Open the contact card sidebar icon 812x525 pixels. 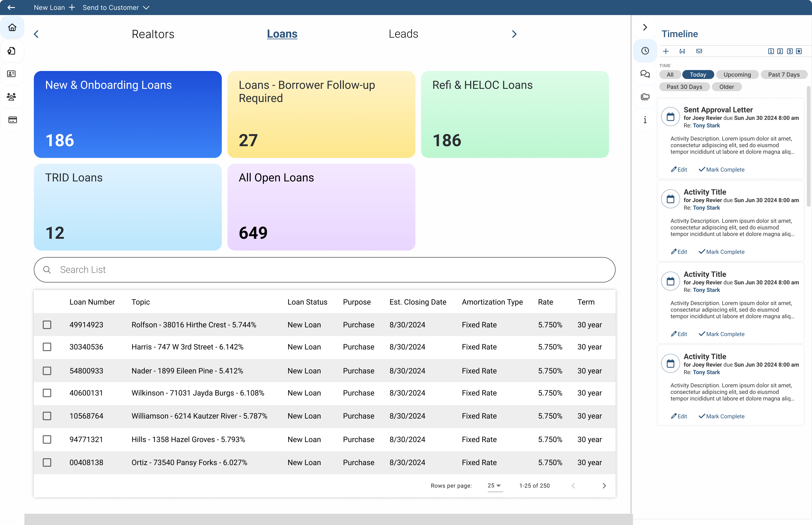click(x=12, y=74)
